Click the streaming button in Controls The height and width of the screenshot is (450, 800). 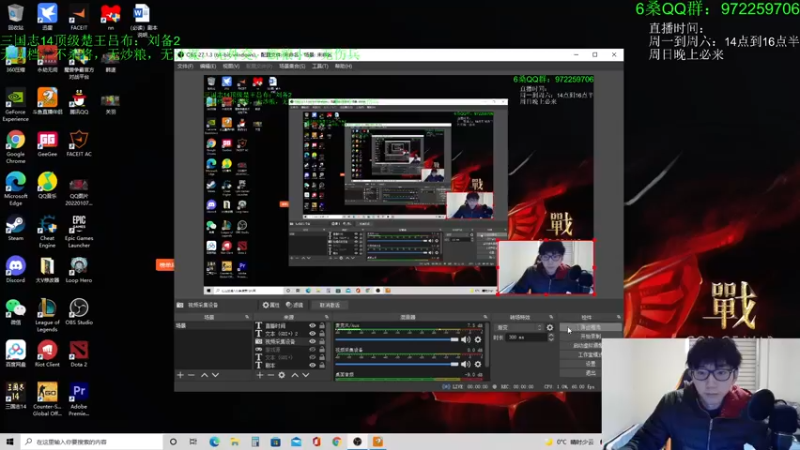(590, 327)
